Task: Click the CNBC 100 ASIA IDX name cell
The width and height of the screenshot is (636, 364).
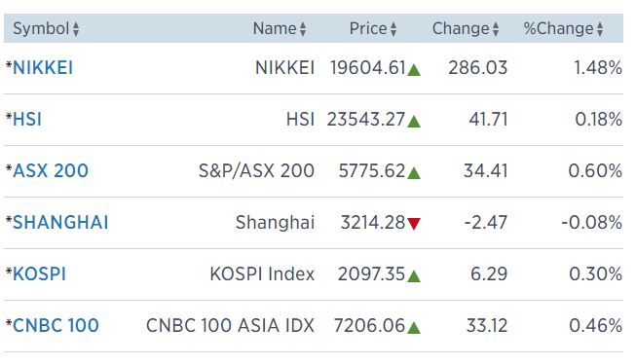Action: (x=230, y=325)
